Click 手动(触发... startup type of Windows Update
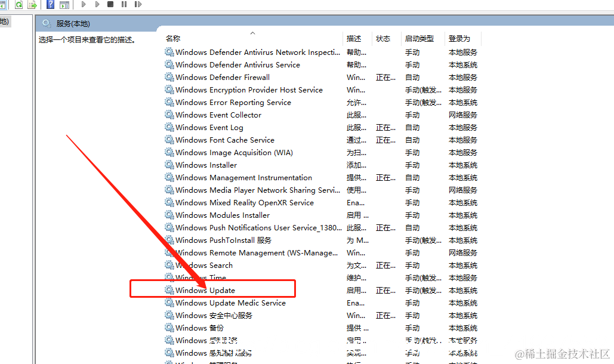The height and width of the screenshot is (364, 614). 423,291
